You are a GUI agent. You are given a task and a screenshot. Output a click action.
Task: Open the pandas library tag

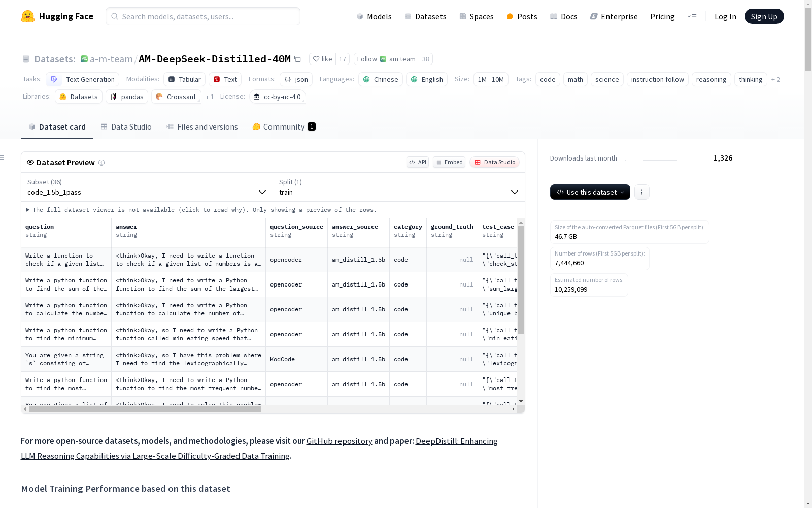127,97
